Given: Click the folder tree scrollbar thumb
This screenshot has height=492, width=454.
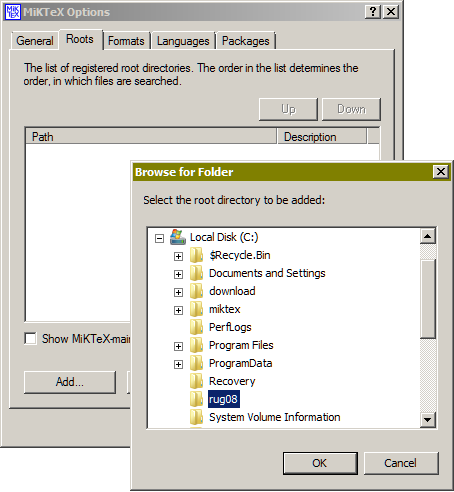Looking at the screenshot, I should tap(428, 299).
